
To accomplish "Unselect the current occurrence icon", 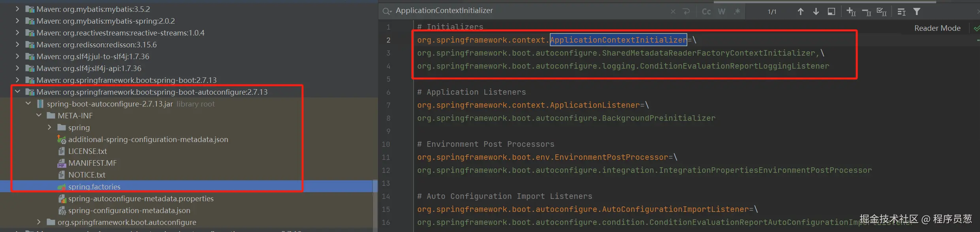I will tap(867, 12).
